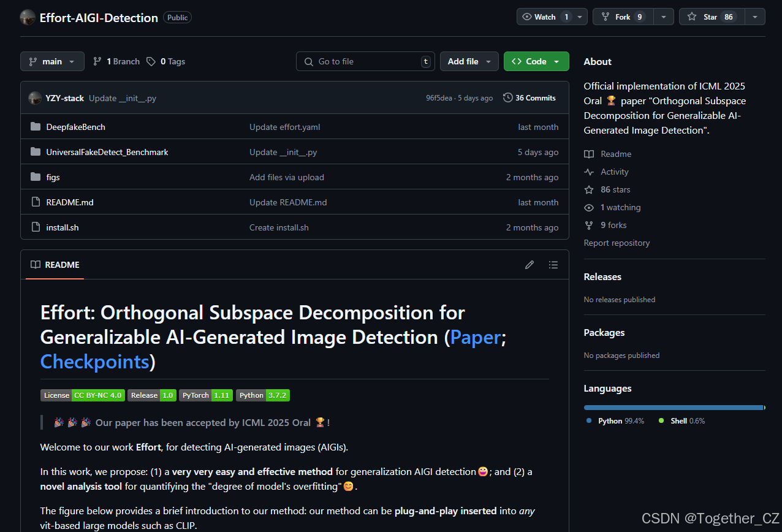Open the Add file dropdown
The width and height of the screenshot is (782, 532).
[469, 61]
